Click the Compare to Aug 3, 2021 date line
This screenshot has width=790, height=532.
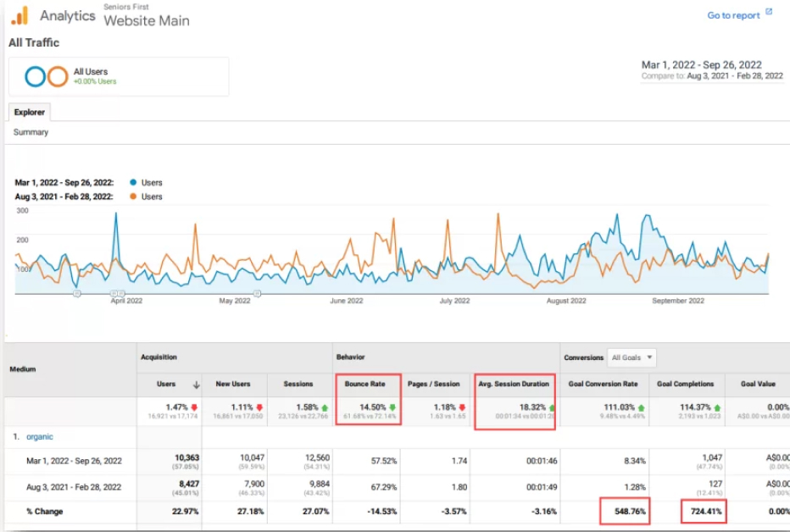[712, 76]
